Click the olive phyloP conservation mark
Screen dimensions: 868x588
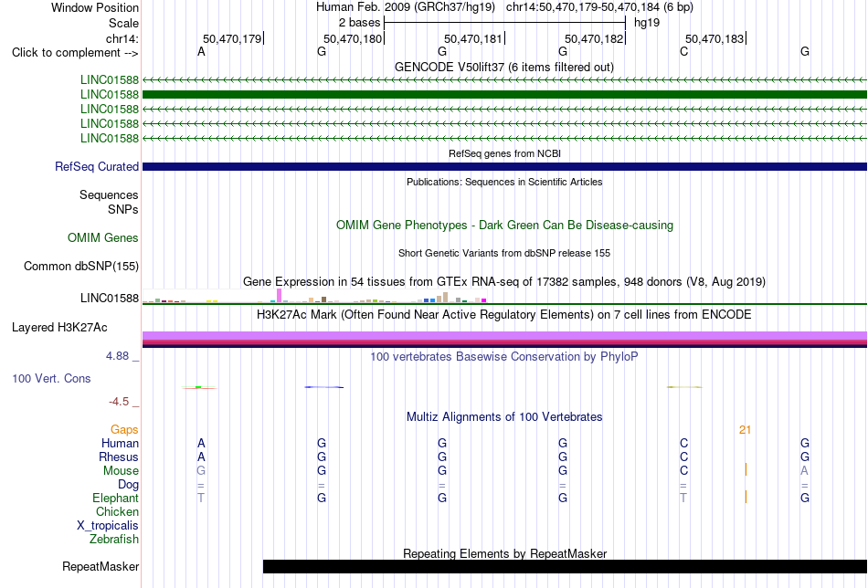(x=684, y=387)
